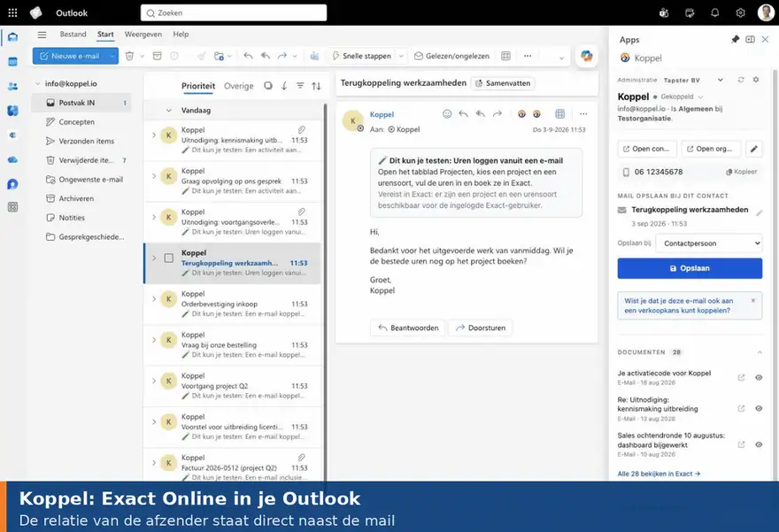Open the 'Alle 28 bekijken in Exact' link

tap(659, 474)
